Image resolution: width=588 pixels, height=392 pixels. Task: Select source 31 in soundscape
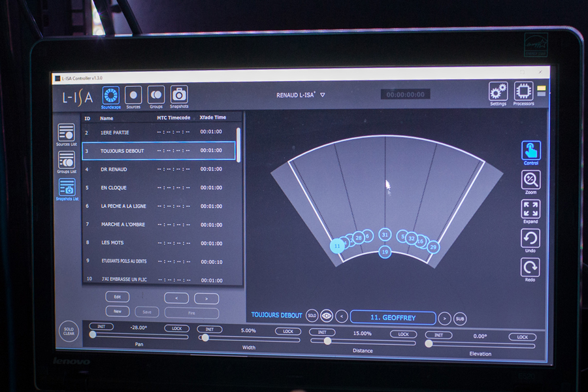[385, 235]
